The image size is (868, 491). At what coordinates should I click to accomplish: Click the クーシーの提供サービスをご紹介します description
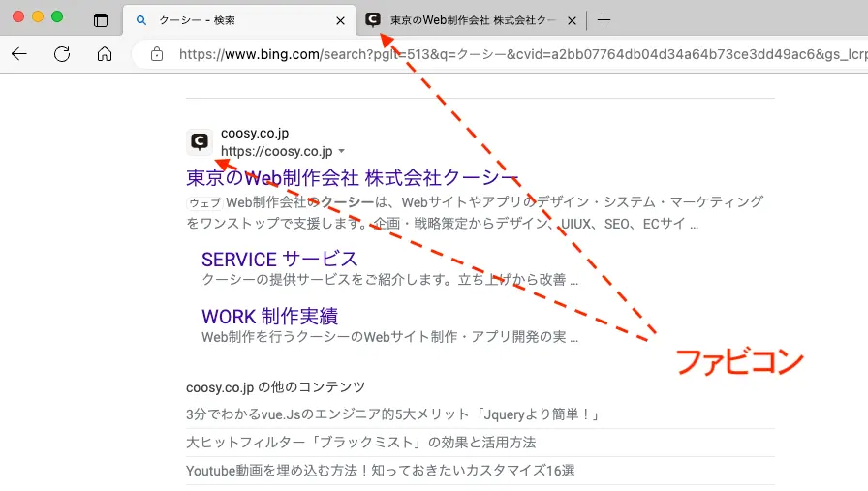[389, 280]
